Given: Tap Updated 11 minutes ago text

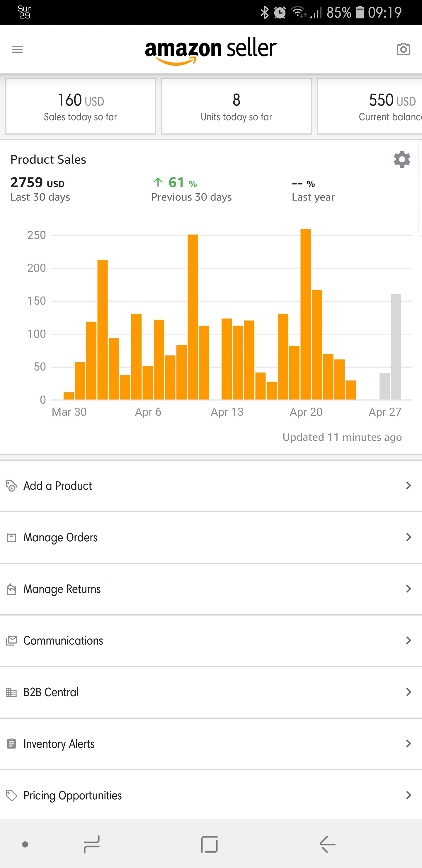Looking at the screenshot, I should tap(342, 437).
